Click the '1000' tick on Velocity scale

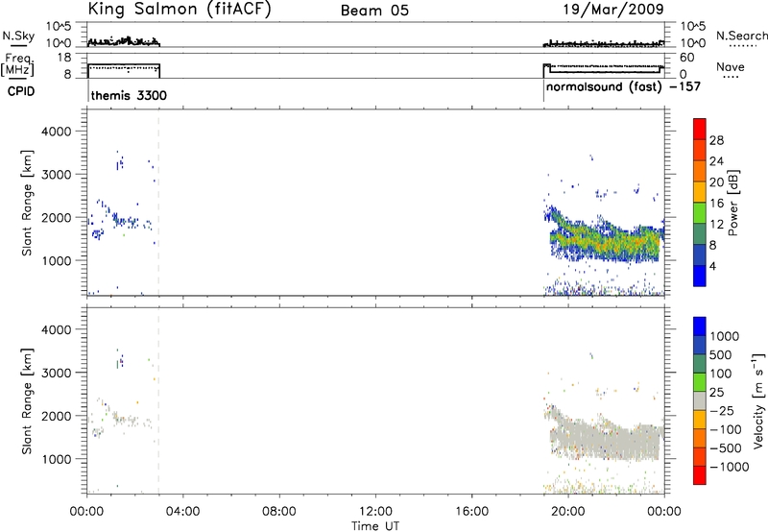click(725, 336)
